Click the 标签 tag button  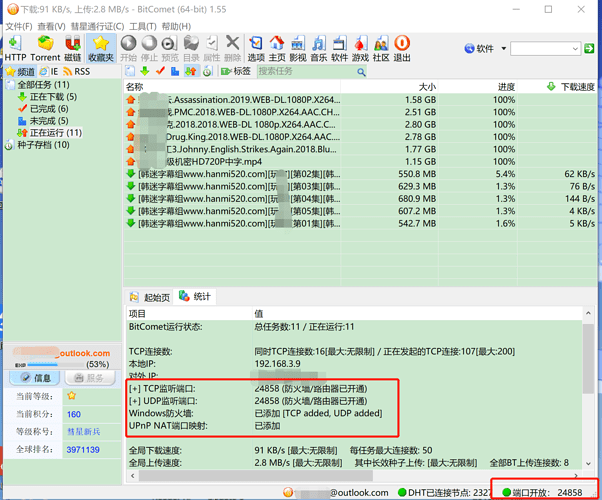click(236, 71)
